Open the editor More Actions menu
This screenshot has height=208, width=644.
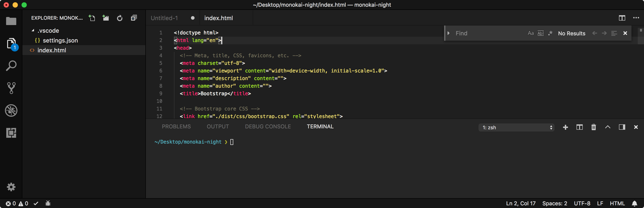(x=636, y=18)
